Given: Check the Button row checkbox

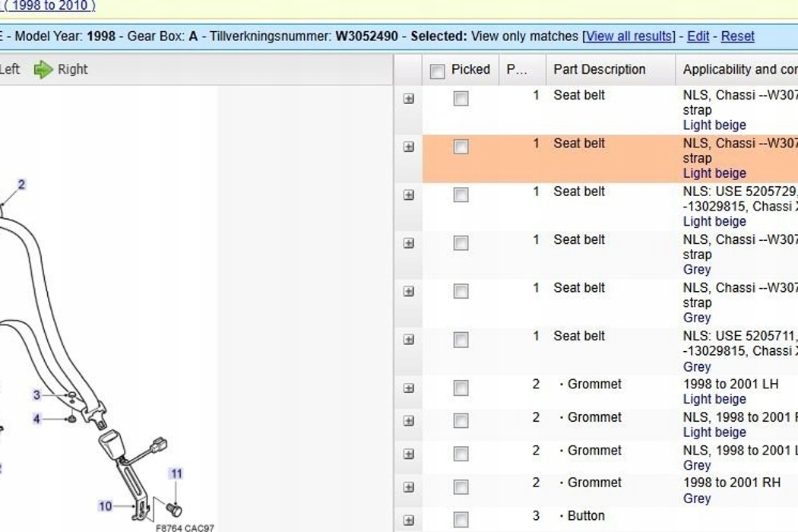Looking at the screenshot, I should 461,520.
